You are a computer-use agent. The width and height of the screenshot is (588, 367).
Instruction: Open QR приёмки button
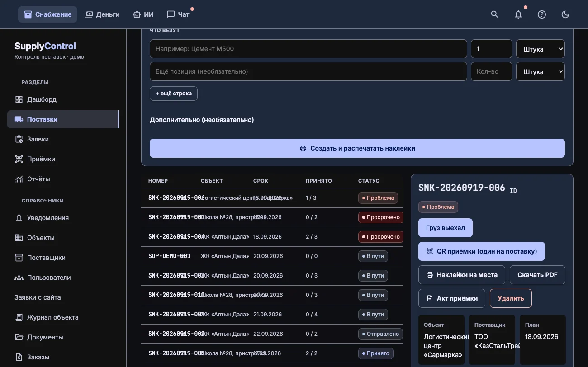pyautogui.click(x=482, y=251)
